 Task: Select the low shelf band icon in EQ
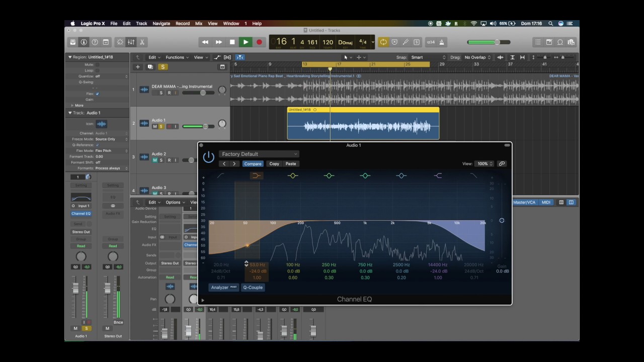pos(256,175)
